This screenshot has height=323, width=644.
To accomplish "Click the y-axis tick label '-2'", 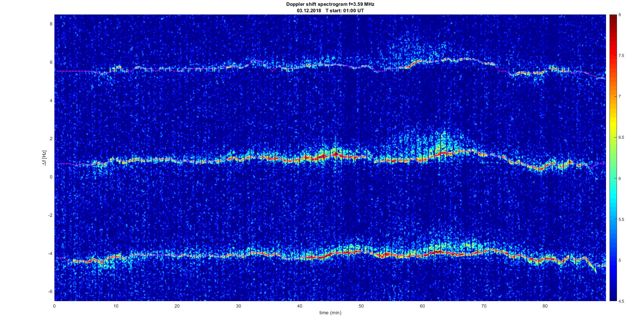I will click(50, 215).
